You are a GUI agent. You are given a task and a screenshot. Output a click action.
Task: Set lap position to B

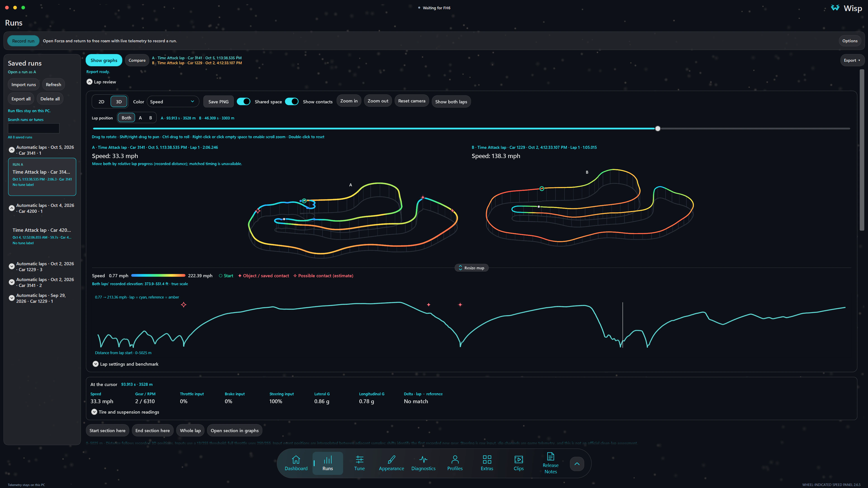click(x=150, y=118)
